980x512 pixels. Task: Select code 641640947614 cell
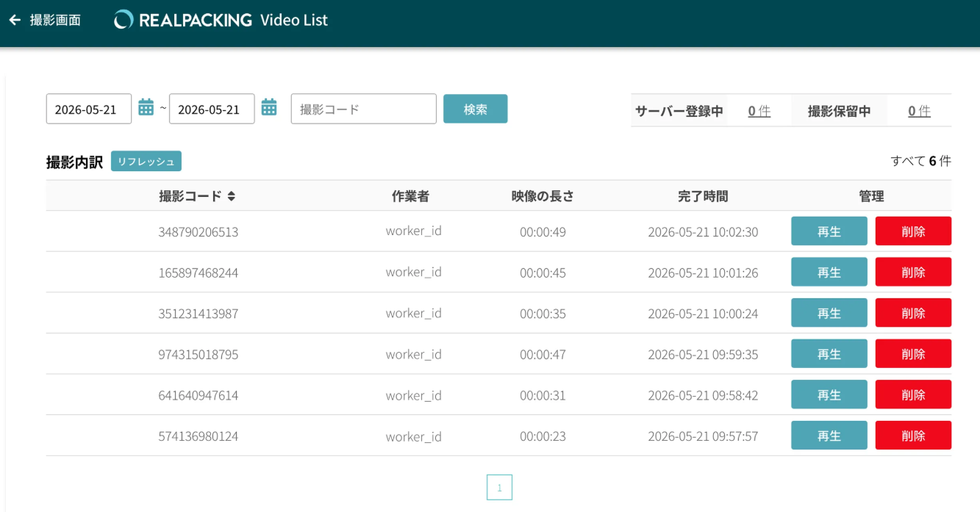[198, 395]
